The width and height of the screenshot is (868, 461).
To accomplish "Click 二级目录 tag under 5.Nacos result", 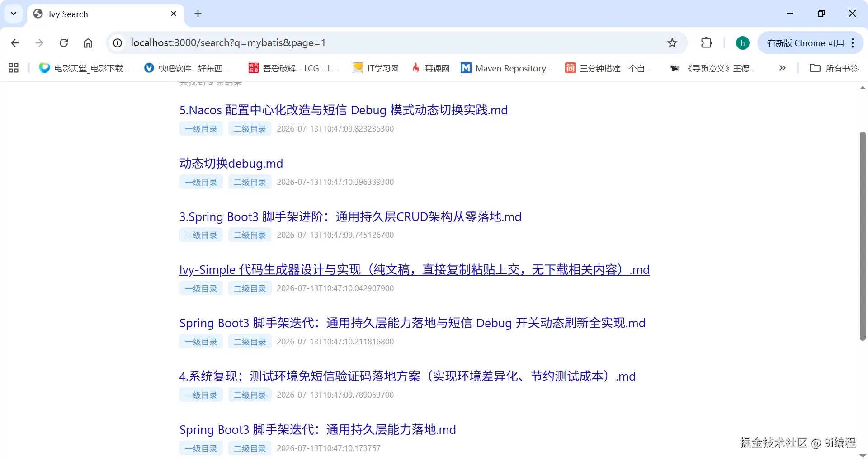I will (250, 129).
